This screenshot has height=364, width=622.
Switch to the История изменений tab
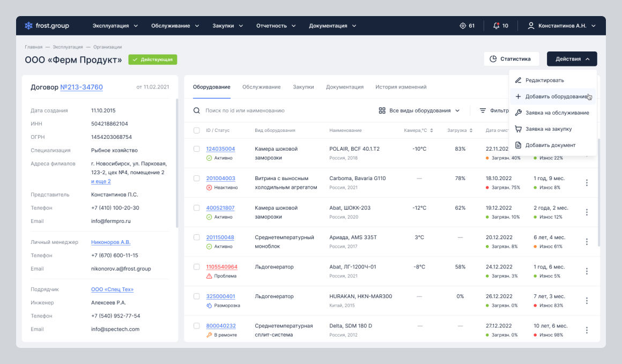401,87
